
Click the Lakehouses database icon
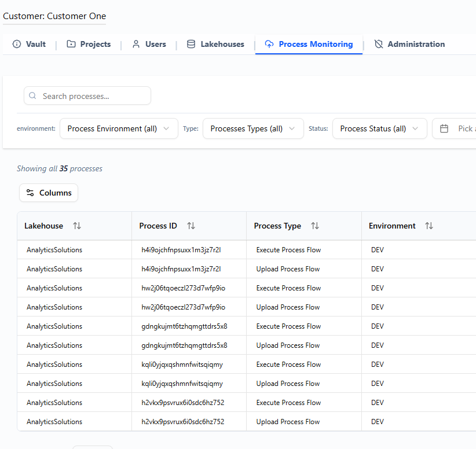[x=191, y=43]
